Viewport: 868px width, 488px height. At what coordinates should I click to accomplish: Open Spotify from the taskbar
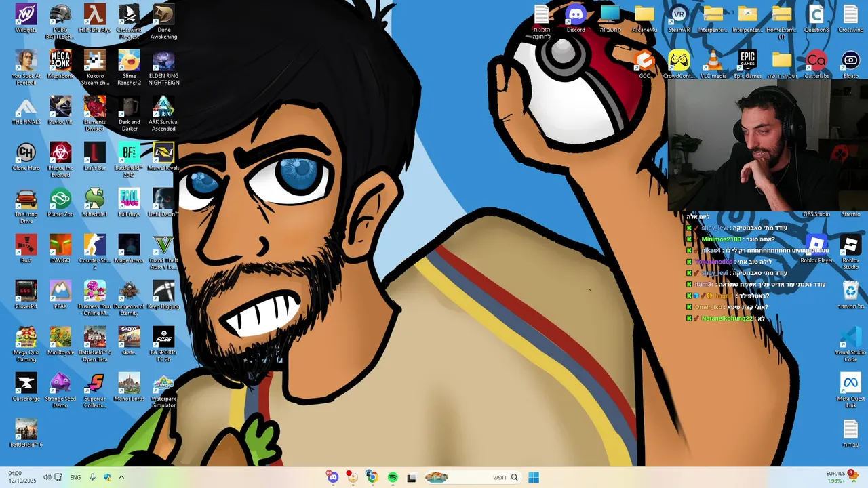coord(393,477)
